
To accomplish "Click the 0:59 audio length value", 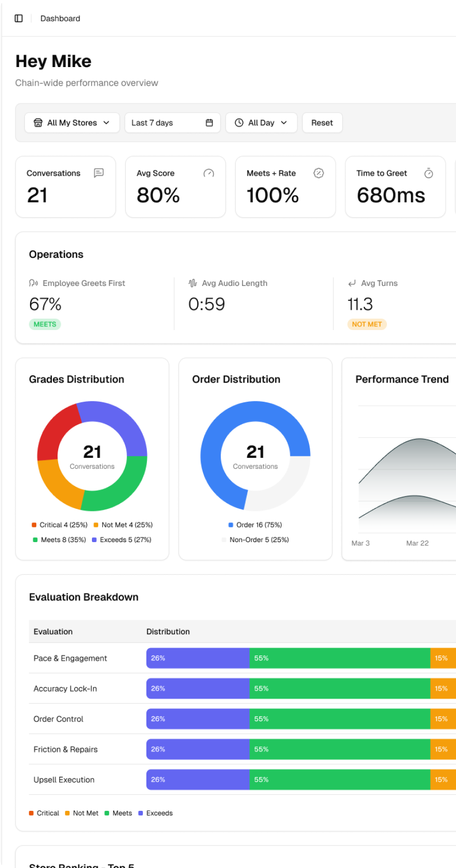I will [x=207, y=304].
